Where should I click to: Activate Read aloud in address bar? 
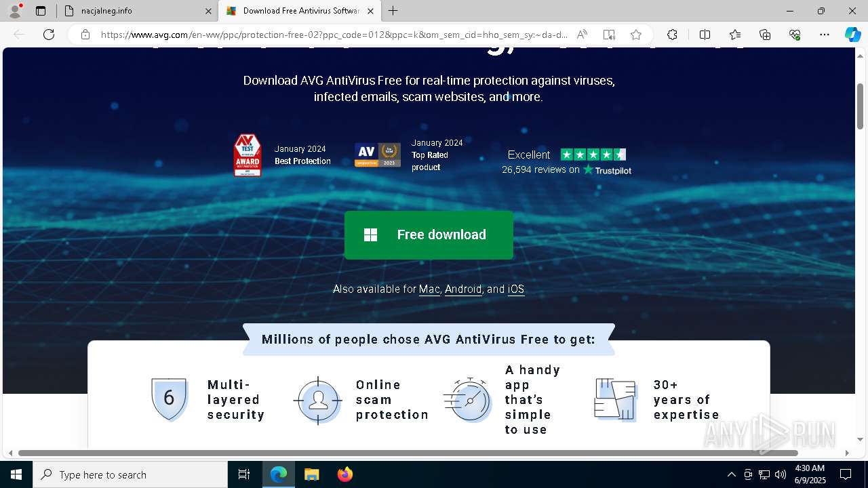tap(582, 35)
